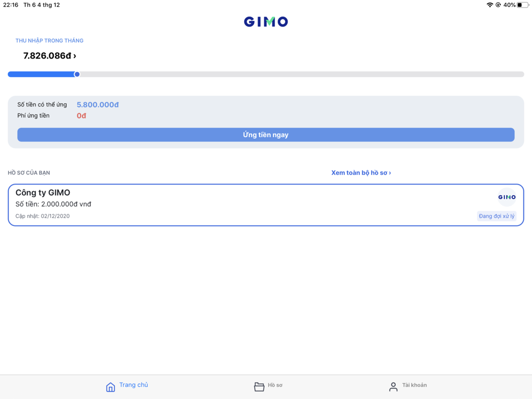The width and height of the screenshot is (532, 399).
Task: Tap the home icon in bottom navigation
Action: click(x=110, y=387)
